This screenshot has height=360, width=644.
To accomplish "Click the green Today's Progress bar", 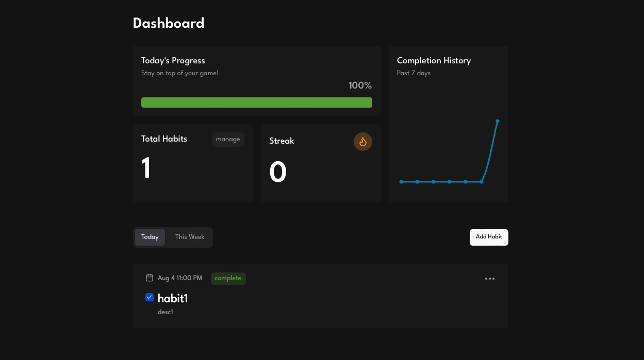I will 256,102.
